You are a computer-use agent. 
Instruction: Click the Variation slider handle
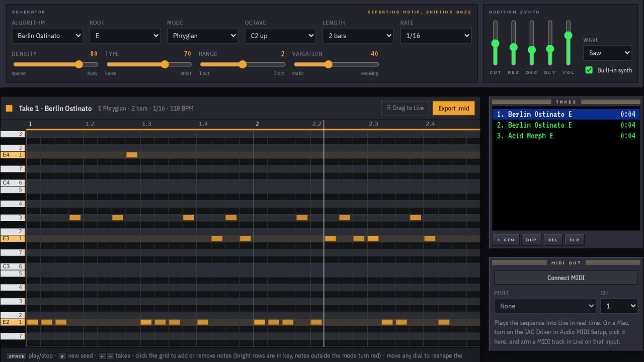coord(329,64)
